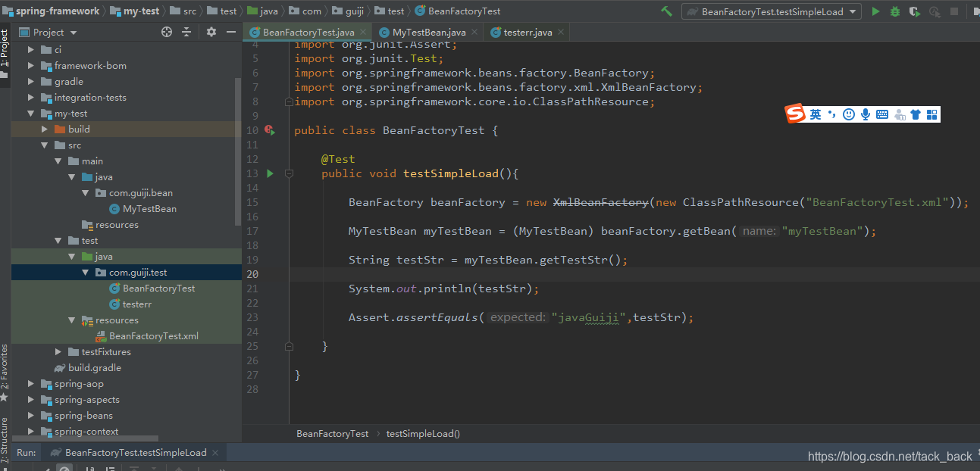Click my-test in the navigation breadcrumb

tap(135, 11)
